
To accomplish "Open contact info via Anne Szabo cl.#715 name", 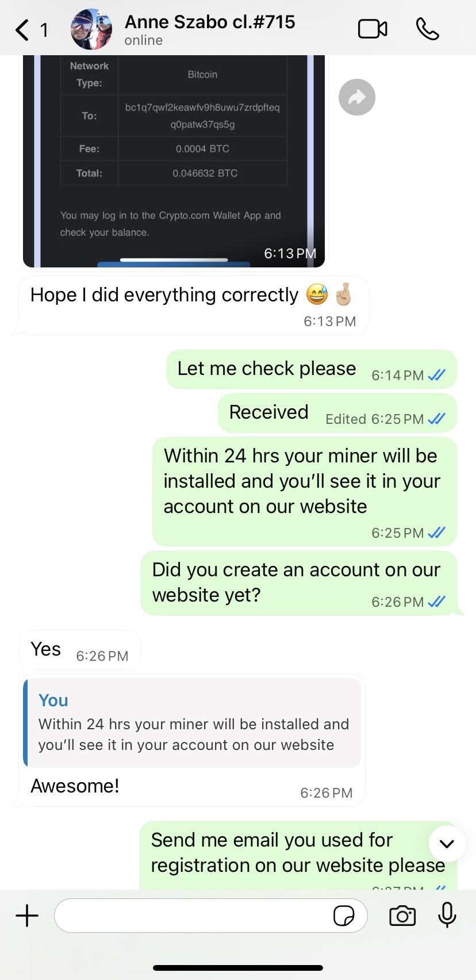I will pos(210,22).
